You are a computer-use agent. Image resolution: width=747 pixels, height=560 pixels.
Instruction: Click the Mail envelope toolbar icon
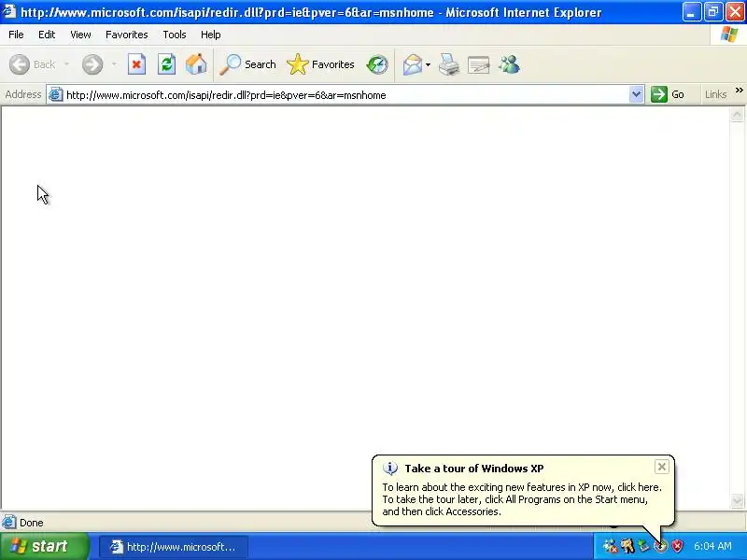tap(413, 64)
